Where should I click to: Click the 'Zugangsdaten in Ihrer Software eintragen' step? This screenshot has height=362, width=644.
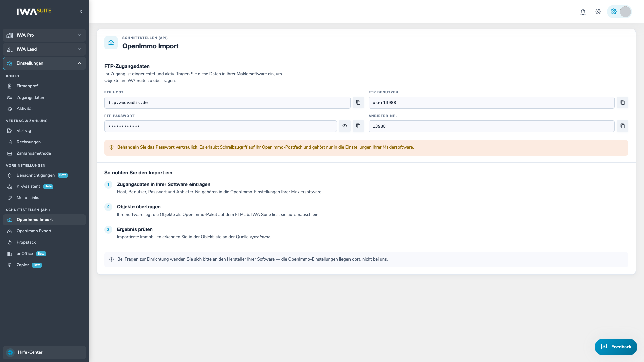[163, 184]
